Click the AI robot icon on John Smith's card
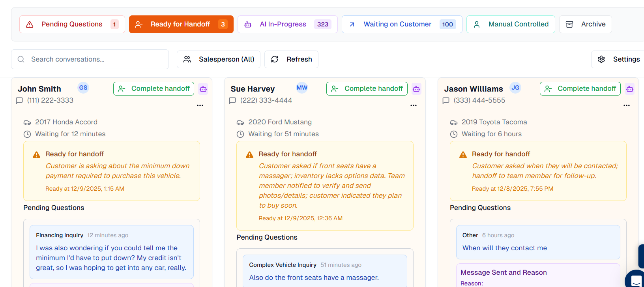 pyautogui.click(x=203, y=89)
